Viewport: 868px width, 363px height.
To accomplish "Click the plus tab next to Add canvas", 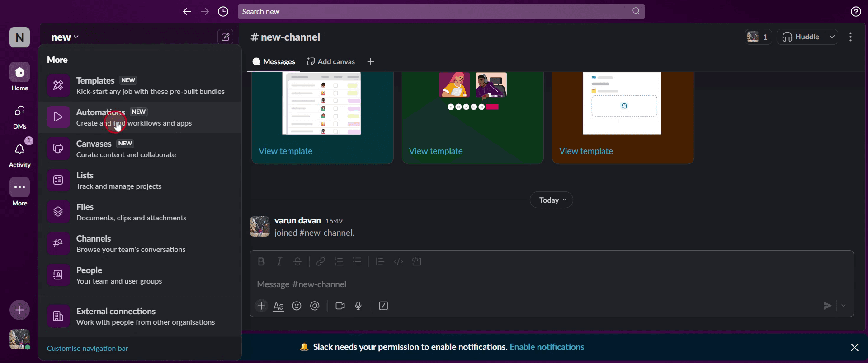I will coord(371,61).
